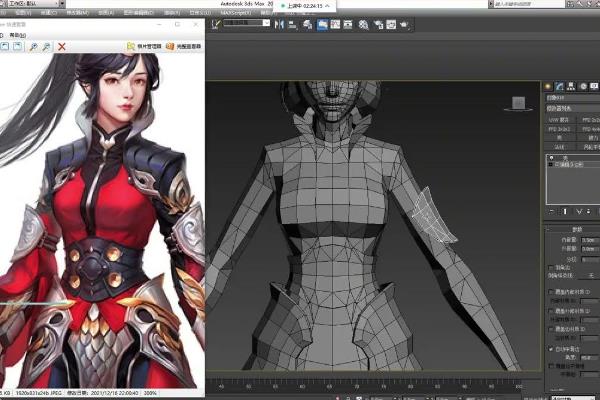Collapse the 参数 rollout header
This screenshot has height=400, width=600.
point(572,229)
